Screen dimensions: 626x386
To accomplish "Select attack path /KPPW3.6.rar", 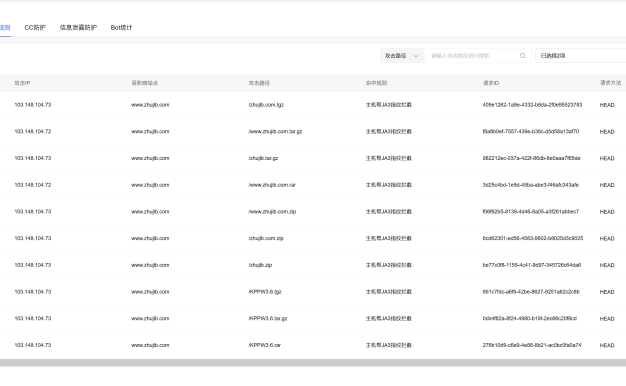I will [x=264, y=346].
